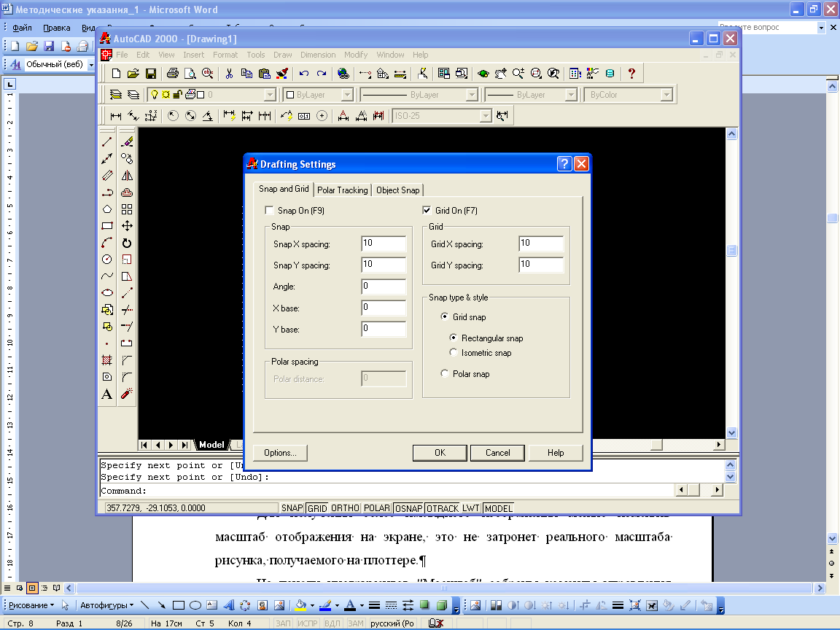Select the Rectangular snap radio button
840x630 pixels.
pyautogui.click(x=454, y=338)
